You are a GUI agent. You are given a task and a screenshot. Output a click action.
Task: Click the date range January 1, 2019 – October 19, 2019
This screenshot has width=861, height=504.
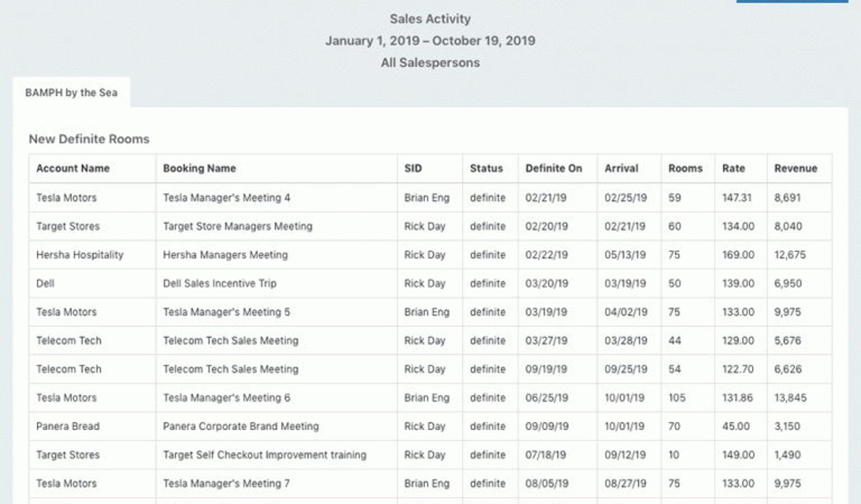(430, 41)
